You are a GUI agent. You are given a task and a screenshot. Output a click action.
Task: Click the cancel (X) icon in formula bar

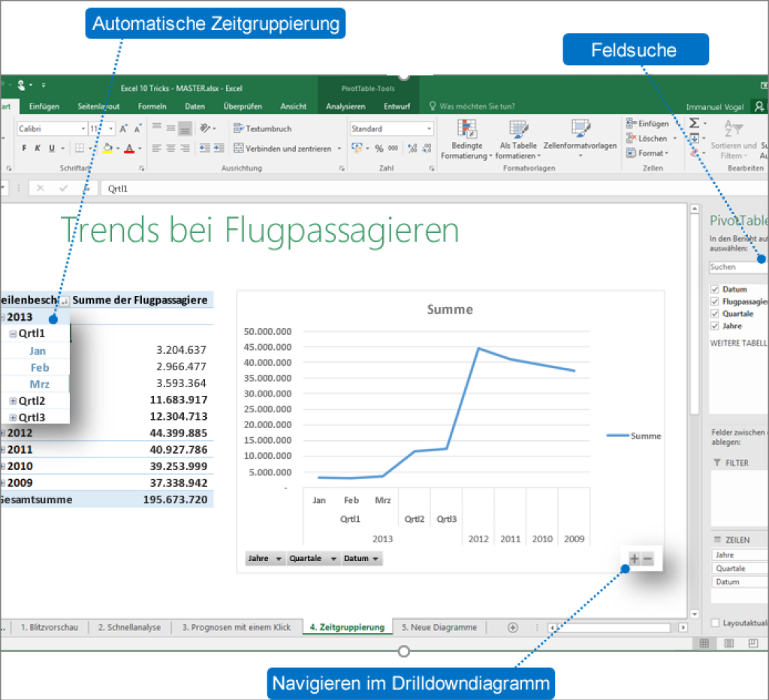[41, 188]
